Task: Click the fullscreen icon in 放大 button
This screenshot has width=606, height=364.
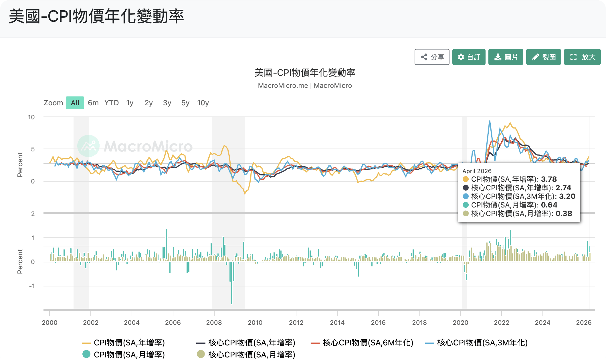Action: (x=573, y=57)
